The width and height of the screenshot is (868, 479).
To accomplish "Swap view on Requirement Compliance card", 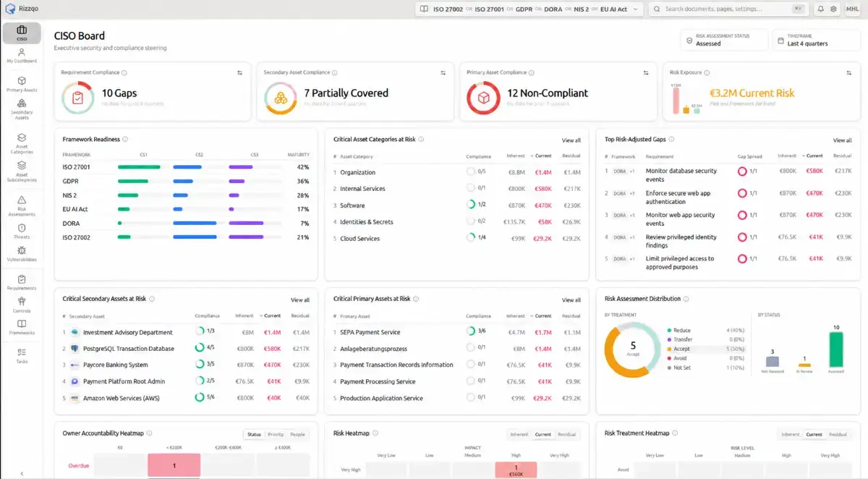I will pos(239,73).
